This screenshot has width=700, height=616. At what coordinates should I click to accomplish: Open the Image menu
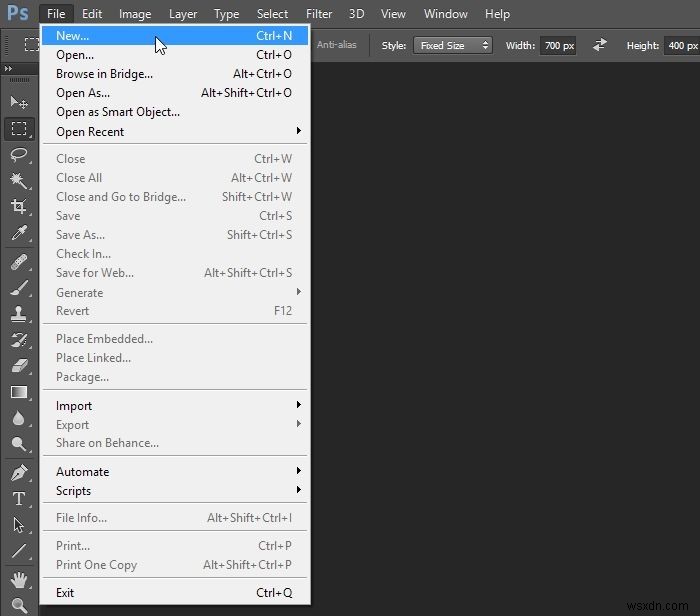tap(135, 14)
